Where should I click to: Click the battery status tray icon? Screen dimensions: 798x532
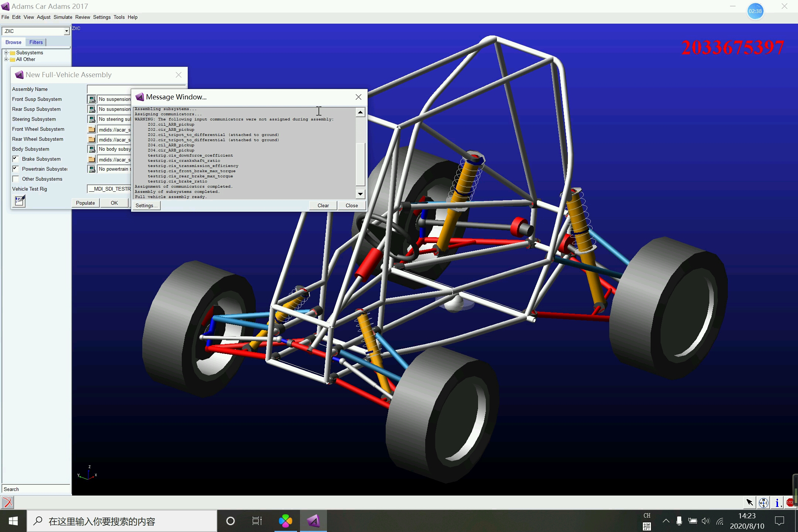point(692,521)
